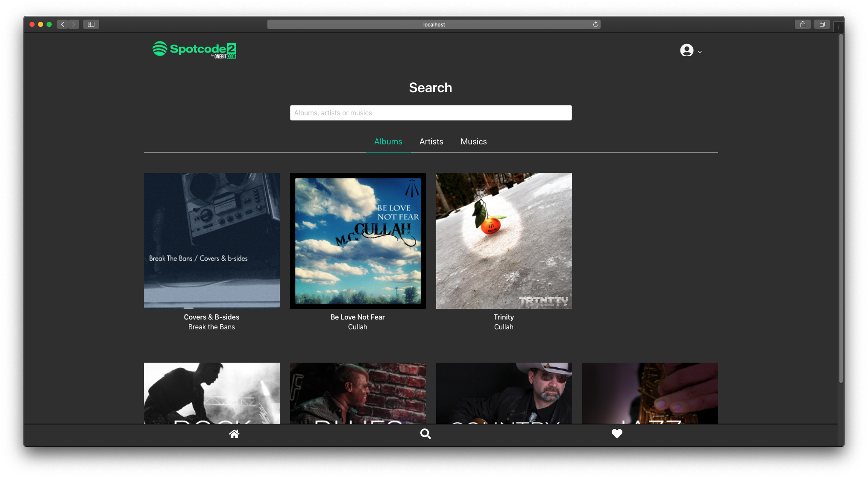Open Covers & B-sides album cover
Screen dimensions: 868x478
point(212,240)
